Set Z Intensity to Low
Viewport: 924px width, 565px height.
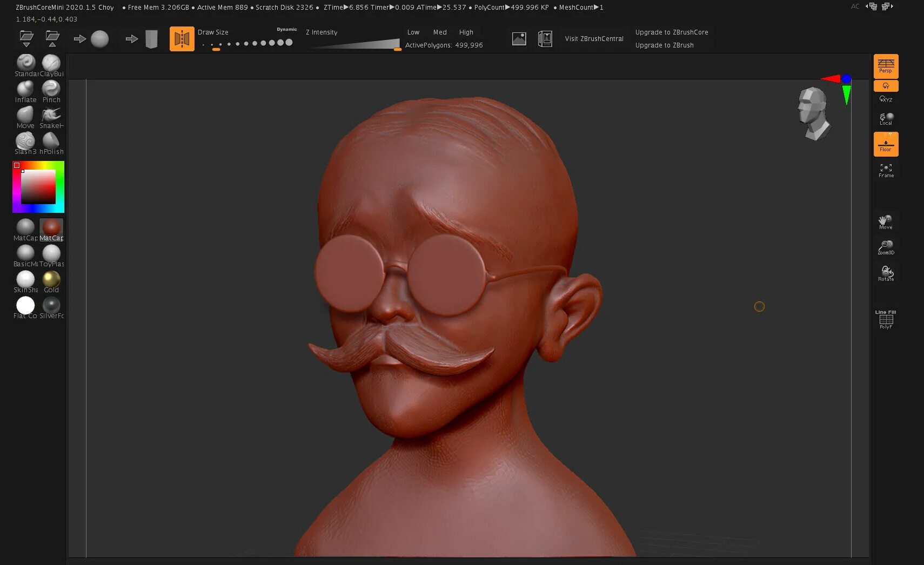pos(413,32)
